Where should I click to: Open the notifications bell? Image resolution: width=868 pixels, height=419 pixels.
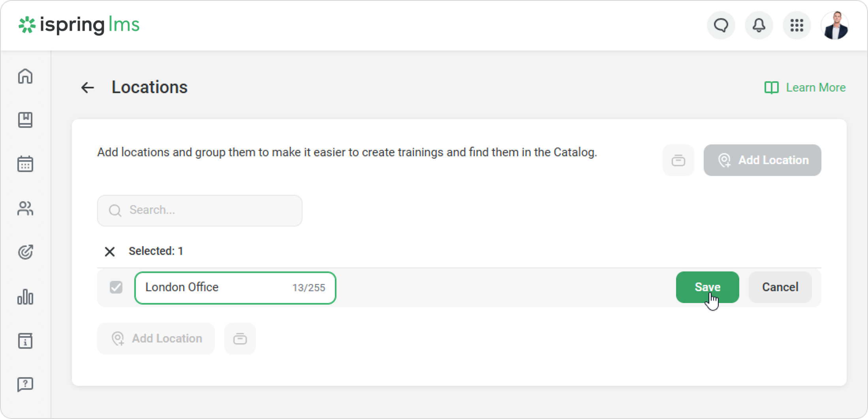click(759, 26)
